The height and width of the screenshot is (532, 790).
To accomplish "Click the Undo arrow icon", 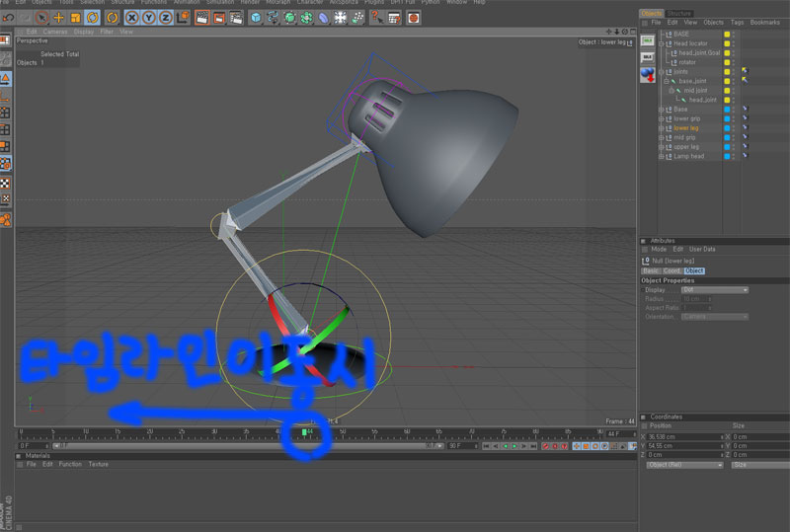I will 9,18.
